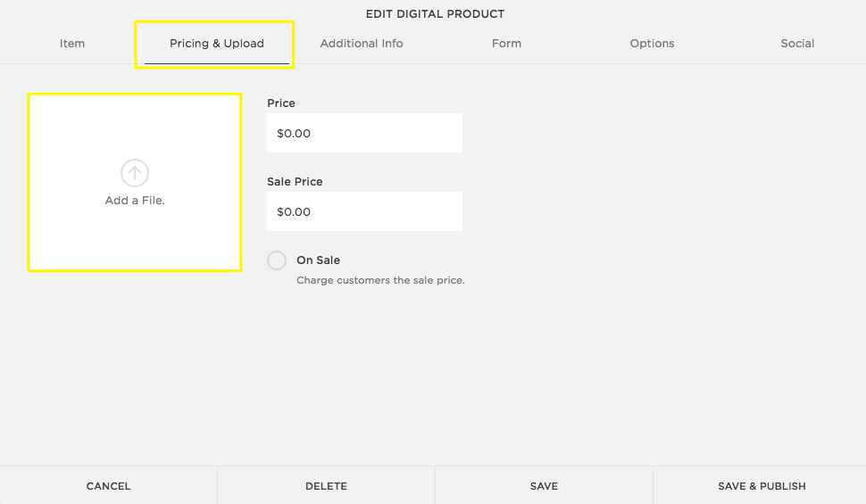Click the Edit Digital Product title
Screen dimensions: 866x504
click(435, 14)
